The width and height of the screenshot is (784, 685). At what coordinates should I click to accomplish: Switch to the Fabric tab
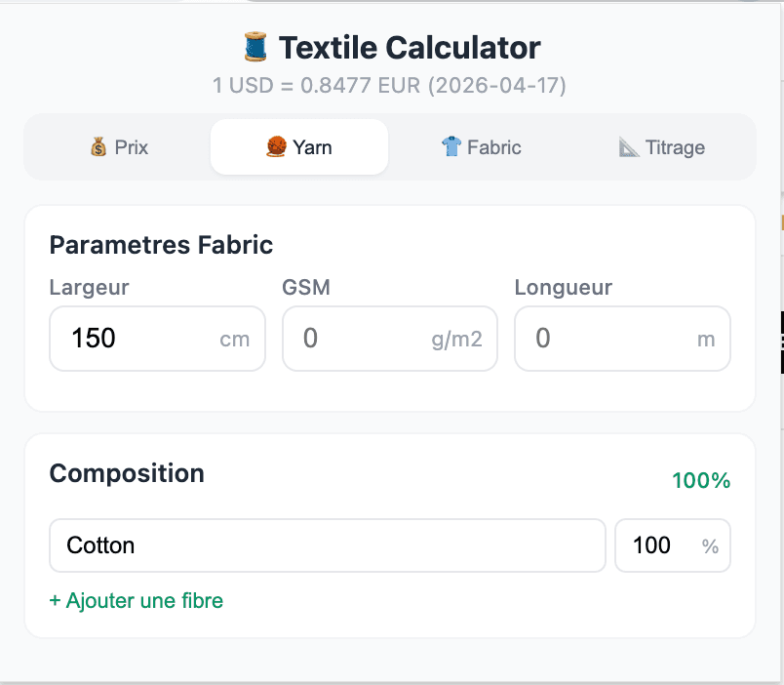tap(481, 146)
